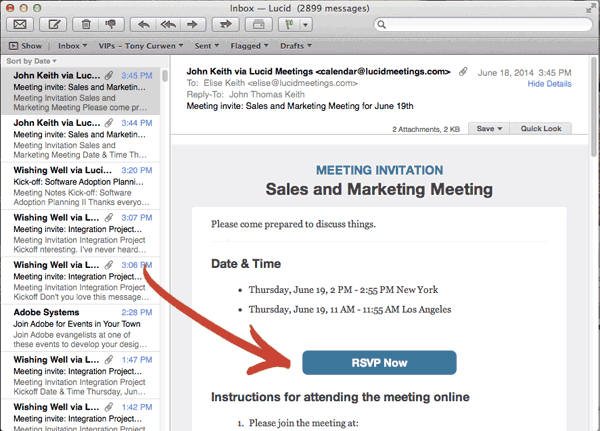Open Wishing Well message from 3:07 PM
The width and height of the screenshot is (600, 431).
80,233
